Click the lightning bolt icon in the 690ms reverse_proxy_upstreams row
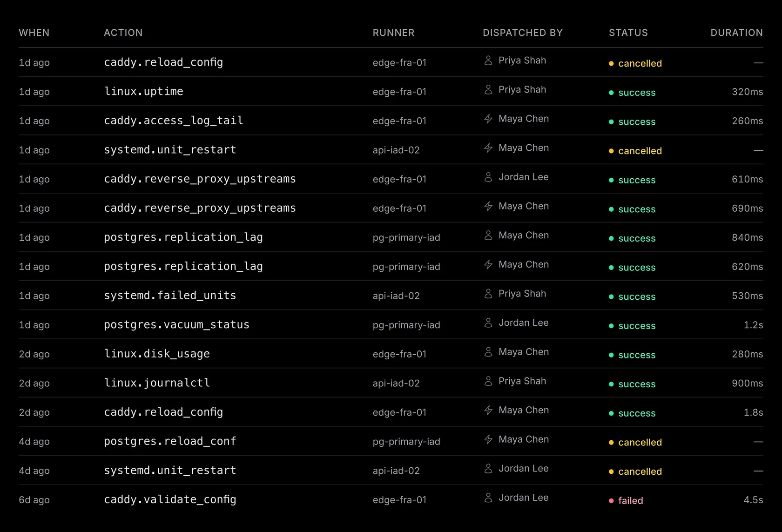The width and height of the screenshot is (782, 532). click(488, 206)
